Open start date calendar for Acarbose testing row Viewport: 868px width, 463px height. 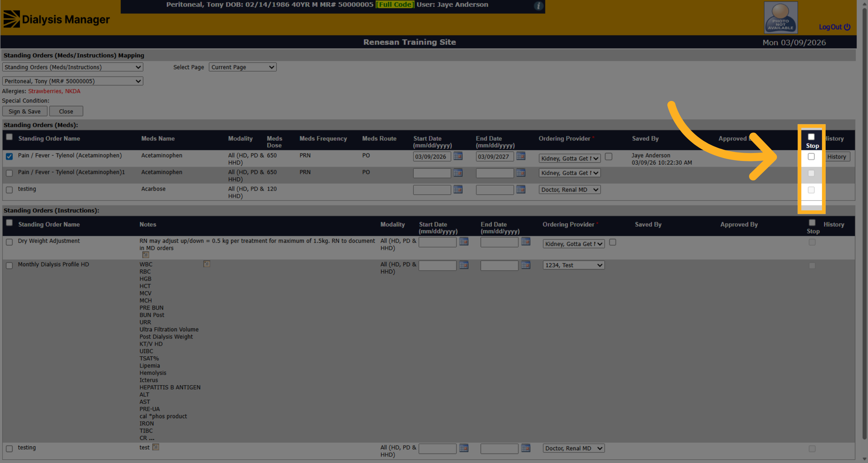458,190
